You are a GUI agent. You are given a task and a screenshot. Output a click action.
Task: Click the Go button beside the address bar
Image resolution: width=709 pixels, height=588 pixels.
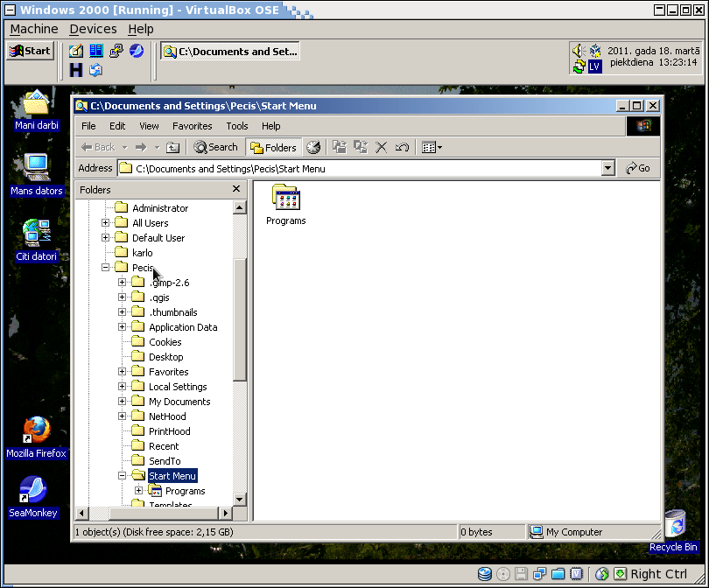[x=638, y=169]
